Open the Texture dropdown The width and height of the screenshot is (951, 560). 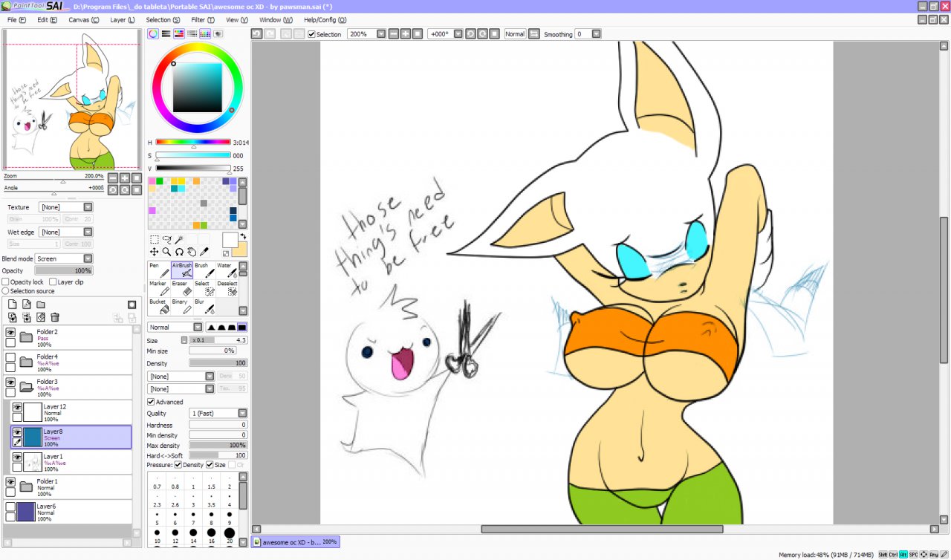pos(65,207)
